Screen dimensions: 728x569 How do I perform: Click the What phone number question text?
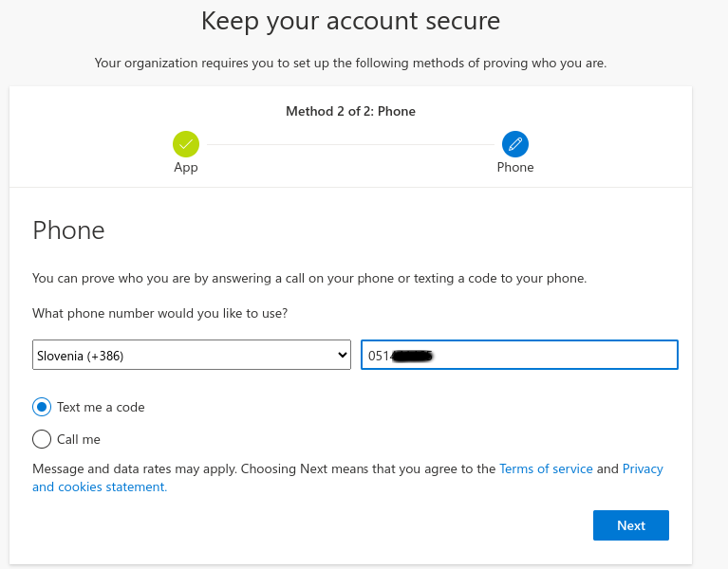coord(159,314)
